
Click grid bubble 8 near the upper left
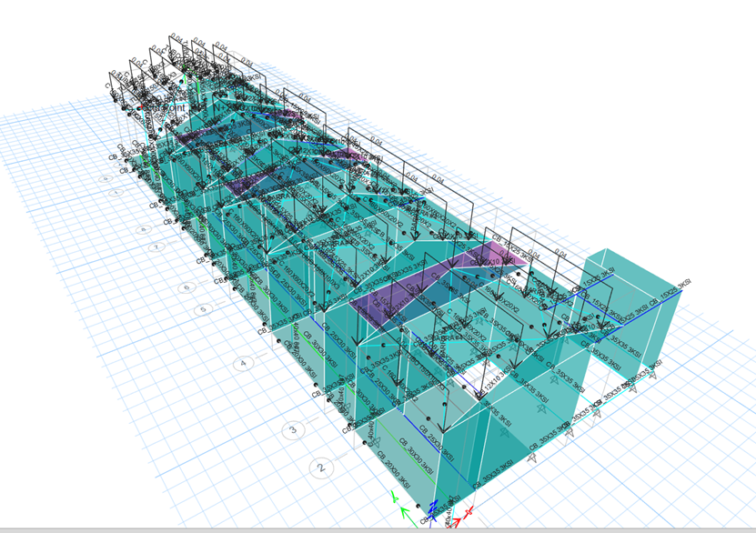(x=143, y=227)
